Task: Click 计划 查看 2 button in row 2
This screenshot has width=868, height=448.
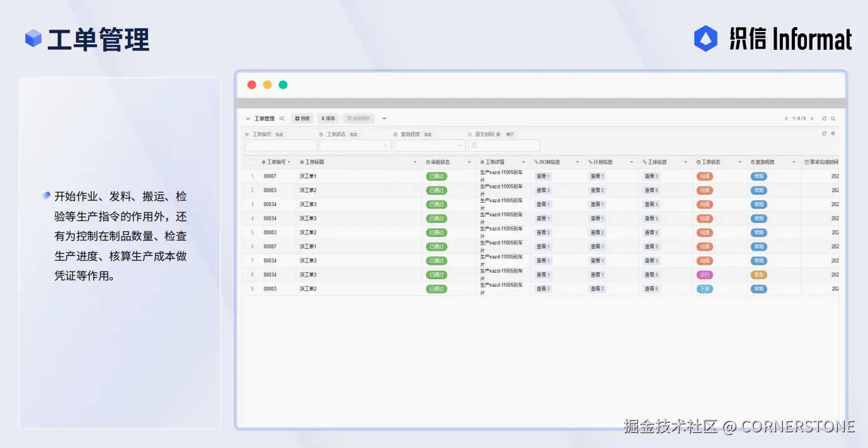Action: (597, 190)
